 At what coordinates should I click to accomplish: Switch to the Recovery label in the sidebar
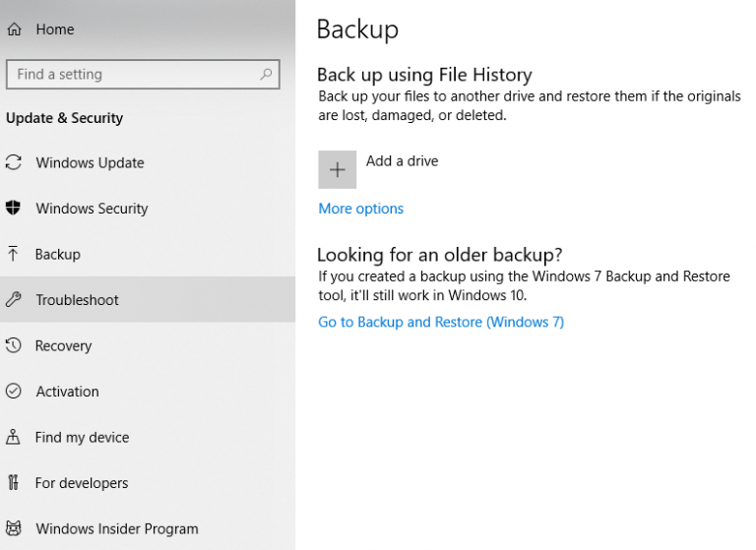[63, 345]
